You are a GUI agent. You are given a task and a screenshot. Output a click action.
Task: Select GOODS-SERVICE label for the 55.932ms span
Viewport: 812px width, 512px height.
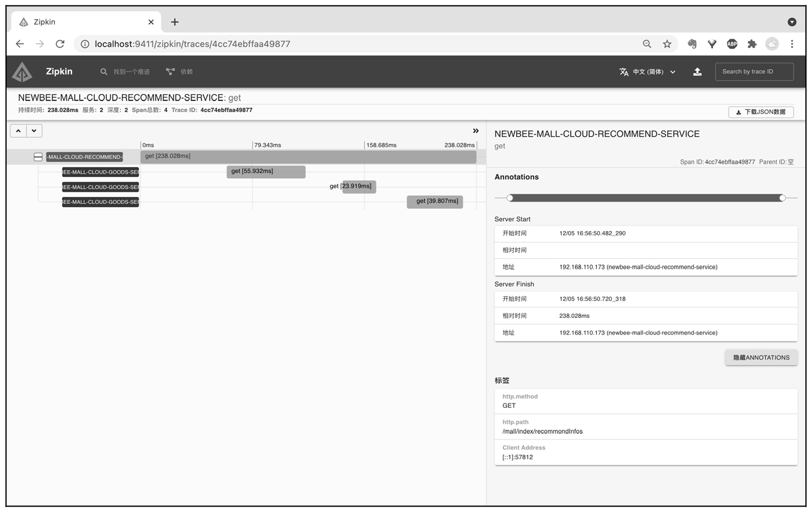[100, 172]
